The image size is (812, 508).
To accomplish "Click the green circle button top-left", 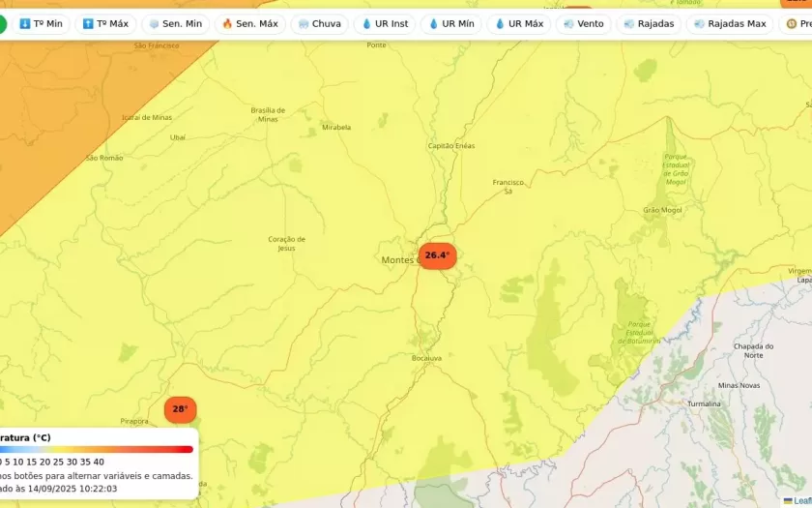I will pyautogui.click(x=2, y=23).
